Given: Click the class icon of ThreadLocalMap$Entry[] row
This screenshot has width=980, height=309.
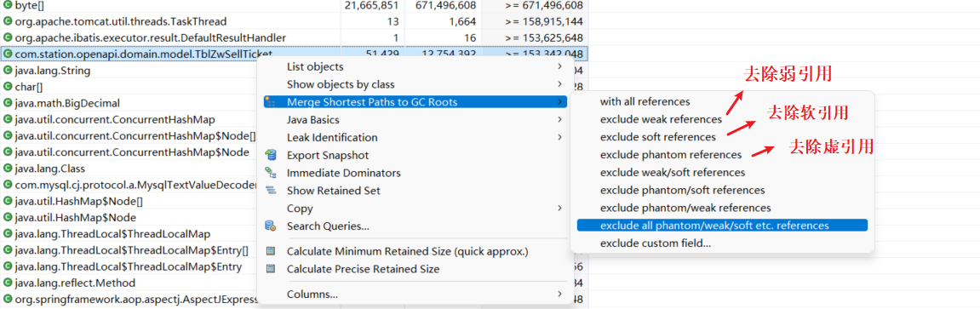Looking at the screenshot, I should pyautogui.click(x=8, y=250).
